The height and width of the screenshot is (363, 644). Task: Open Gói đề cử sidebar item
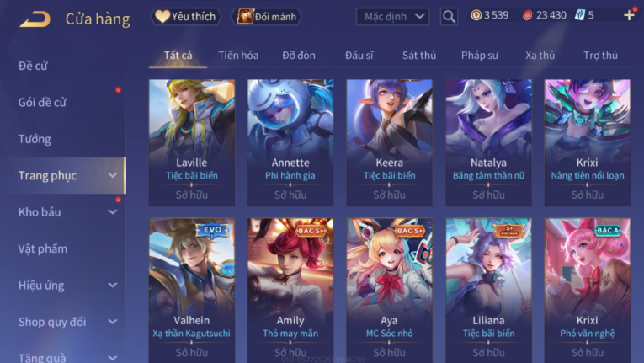coord(42,103)
